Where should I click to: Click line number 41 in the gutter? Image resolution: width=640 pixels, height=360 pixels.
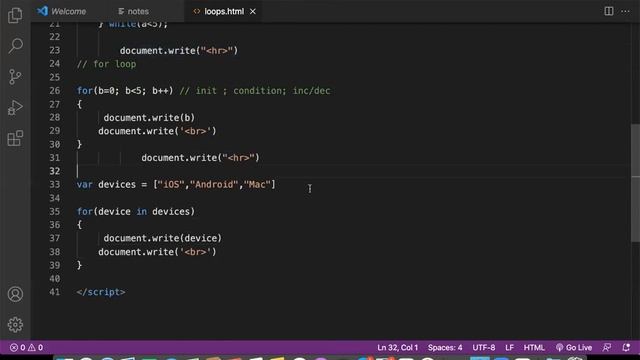click(55, 292)
